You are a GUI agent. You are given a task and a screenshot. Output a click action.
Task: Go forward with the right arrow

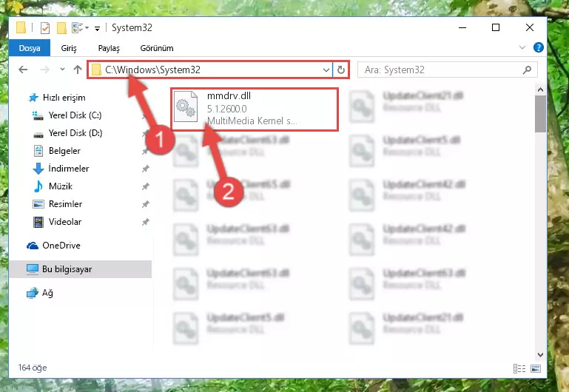coord(44,70)
